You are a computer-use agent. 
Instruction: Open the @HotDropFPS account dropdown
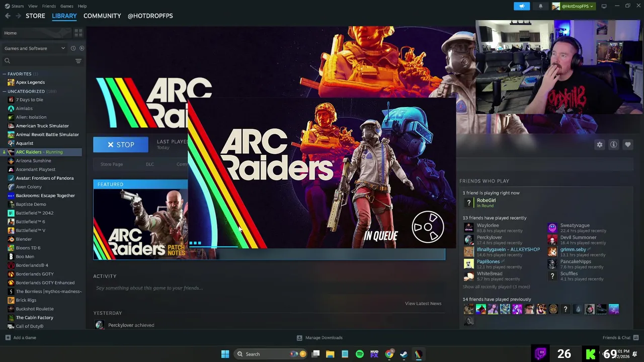(574, 6)
